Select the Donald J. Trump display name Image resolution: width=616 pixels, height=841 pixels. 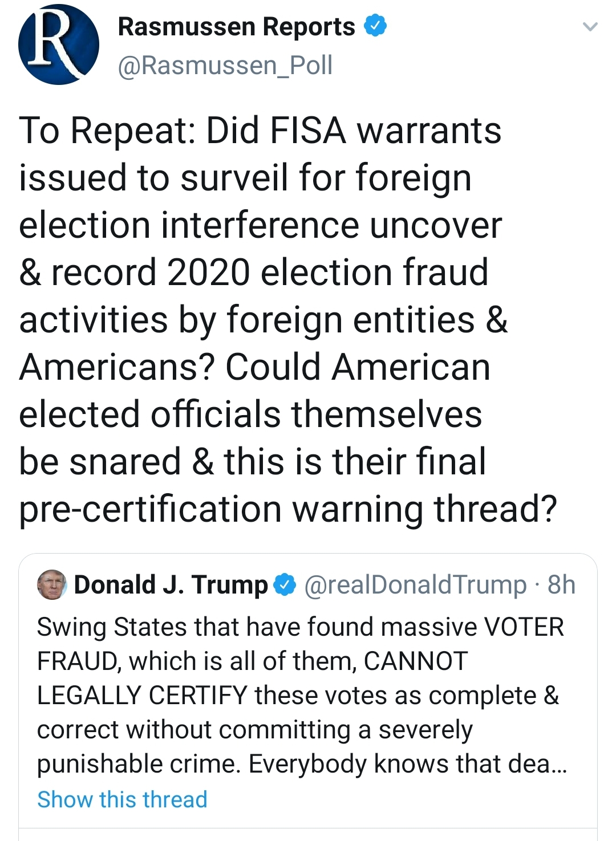[x=171, y=584]
